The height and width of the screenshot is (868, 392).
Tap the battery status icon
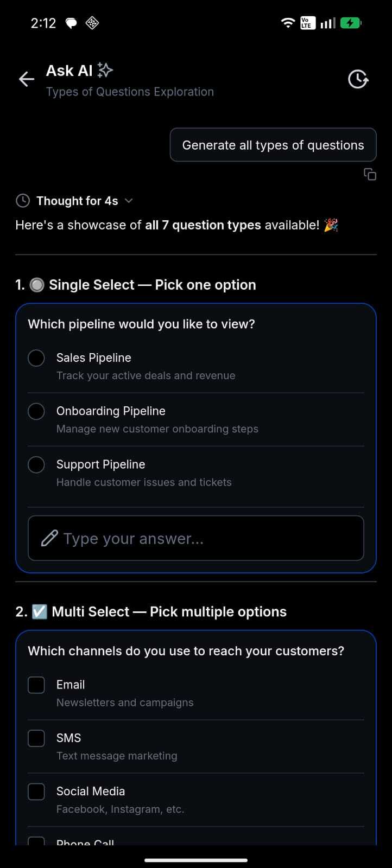pyautogui.click(x=351, y=23)
